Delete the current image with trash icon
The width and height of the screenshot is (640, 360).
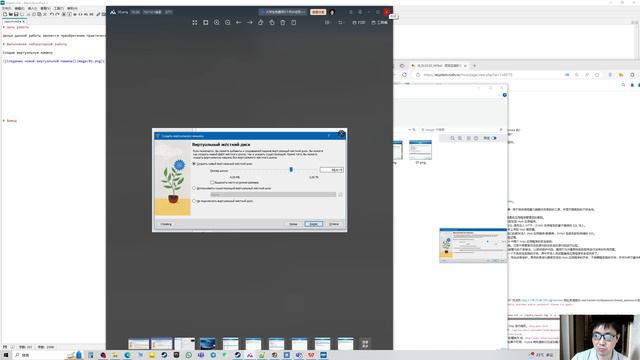coord(283,22)
